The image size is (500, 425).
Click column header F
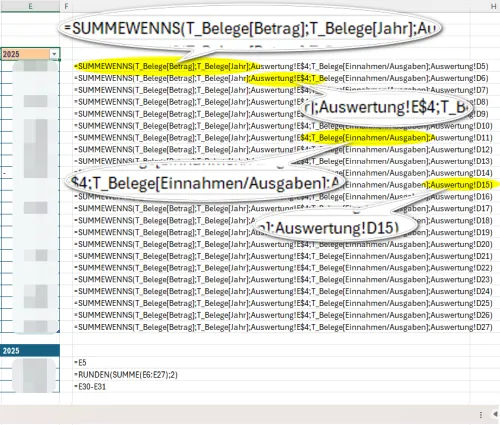66,6
